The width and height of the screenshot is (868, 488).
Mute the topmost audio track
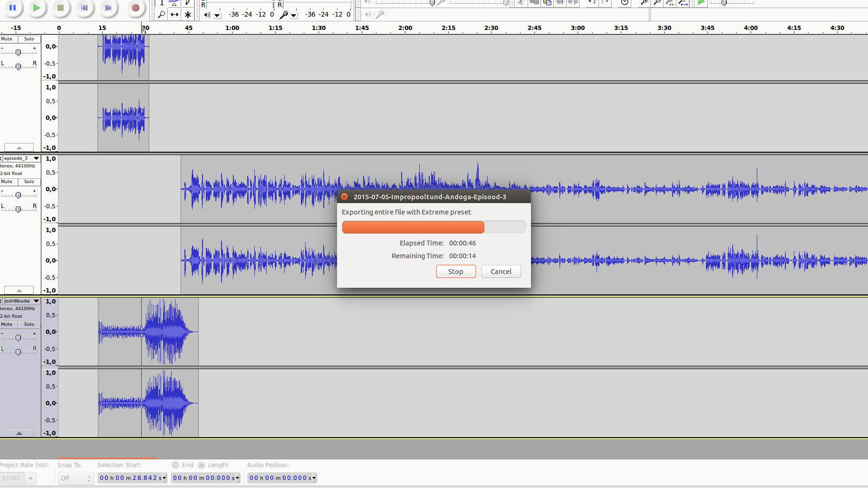9,39
